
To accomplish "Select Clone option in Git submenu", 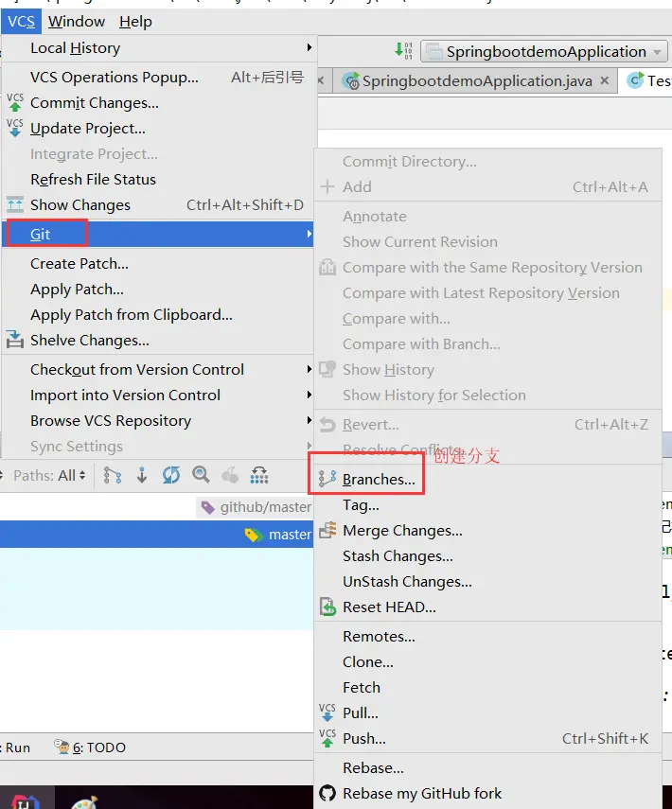I will (x=487, y=662).
